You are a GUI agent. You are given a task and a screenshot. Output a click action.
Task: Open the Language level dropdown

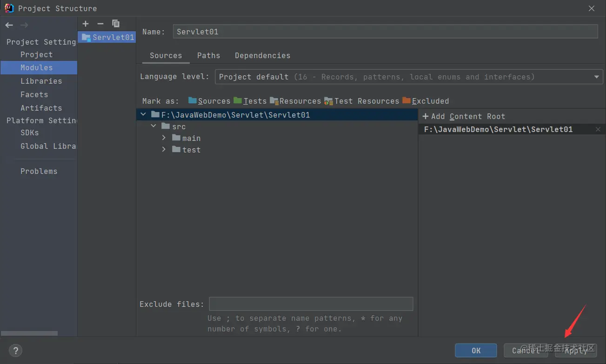point(409,77)
